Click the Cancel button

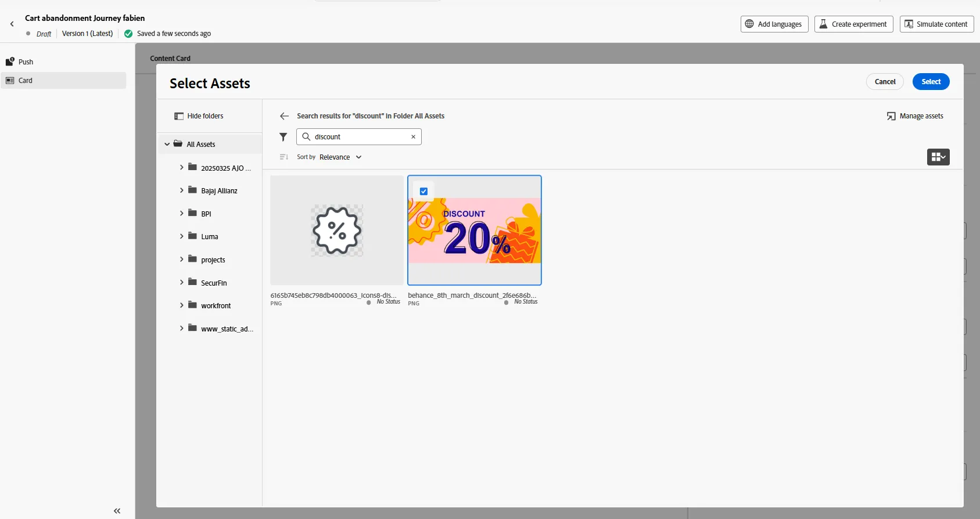tap(885, 82)
